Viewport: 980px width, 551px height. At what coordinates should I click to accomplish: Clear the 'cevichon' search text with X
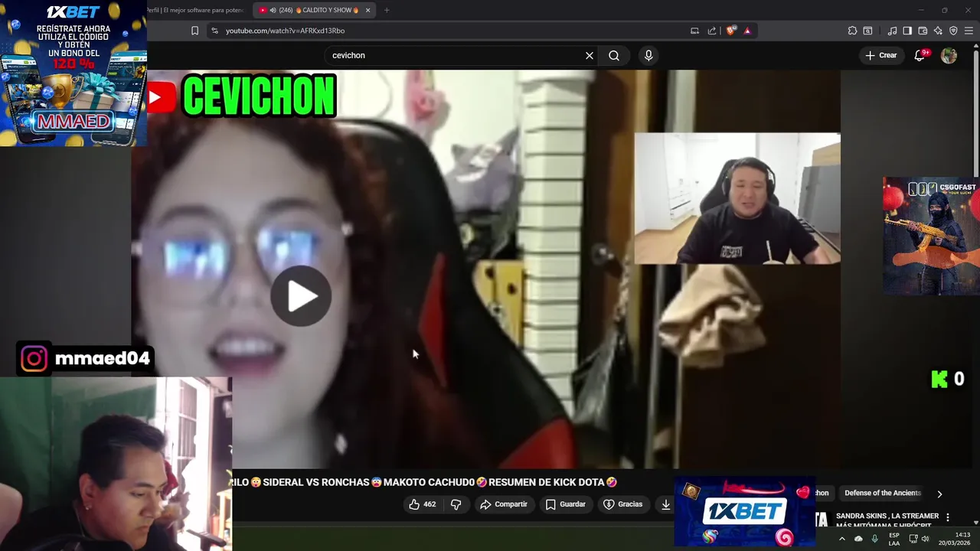[x=590, y=55]
